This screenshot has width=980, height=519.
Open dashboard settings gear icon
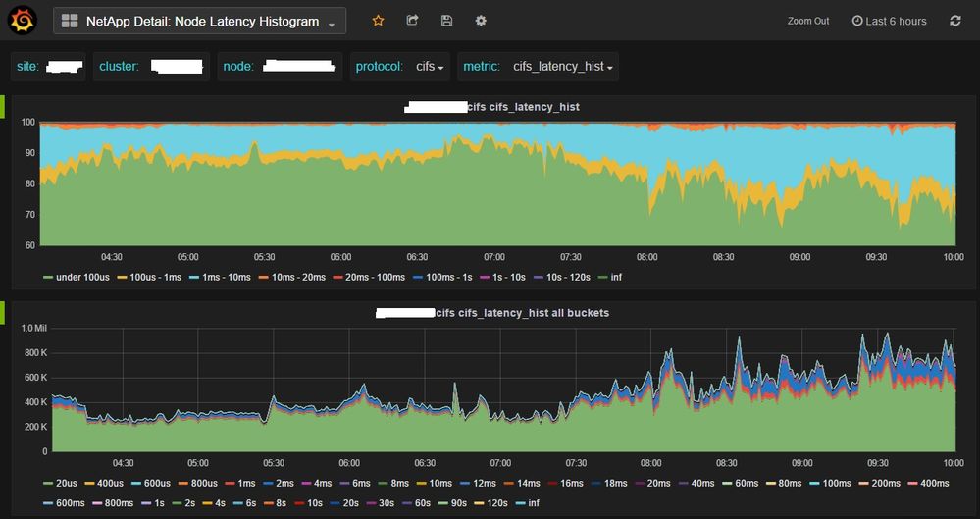pos(481,21)
